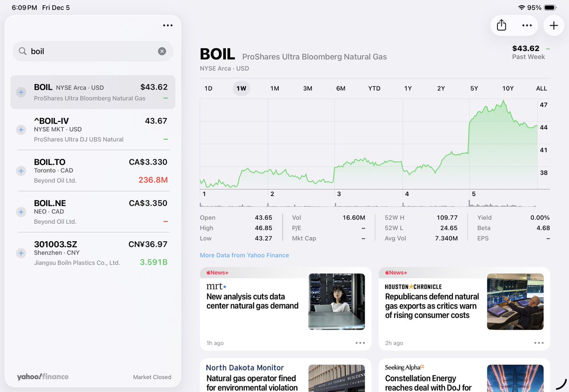
Task: Tap the Avg Vol value 7.340M
Action: (446, 238)
